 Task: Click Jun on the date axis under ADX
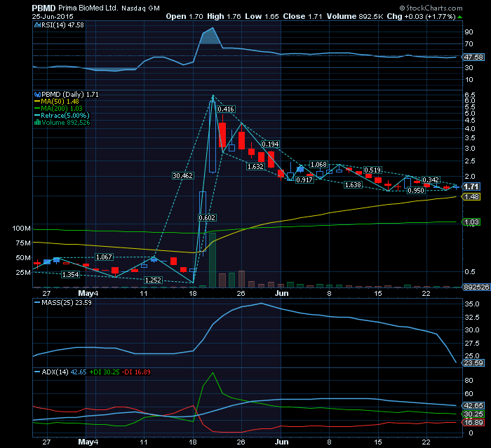point(281,442)
